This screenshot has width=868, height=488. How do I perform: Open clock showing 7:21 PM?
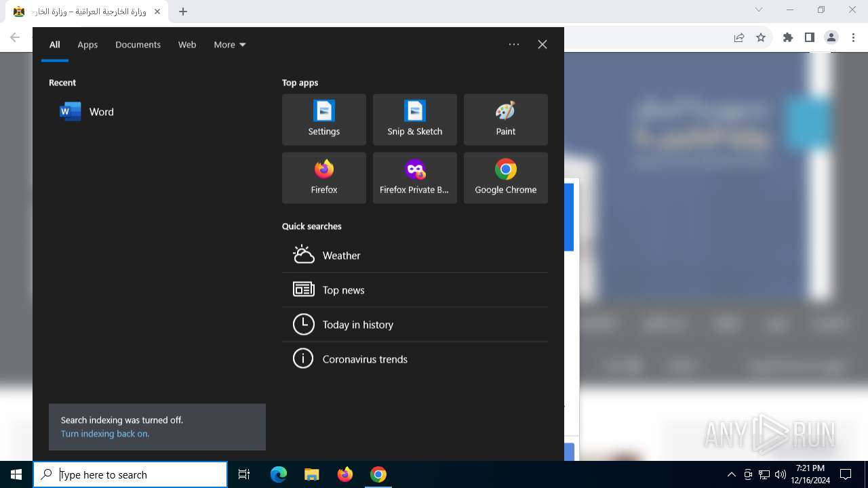pyautogui.click(x=810, y=474)
